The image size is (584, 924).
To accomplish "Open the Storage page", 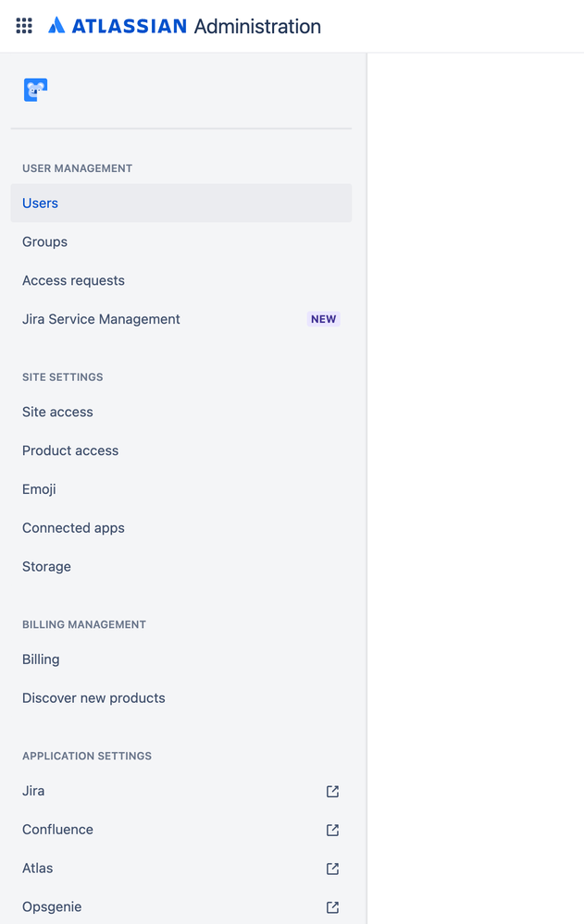I will (181, 566).
